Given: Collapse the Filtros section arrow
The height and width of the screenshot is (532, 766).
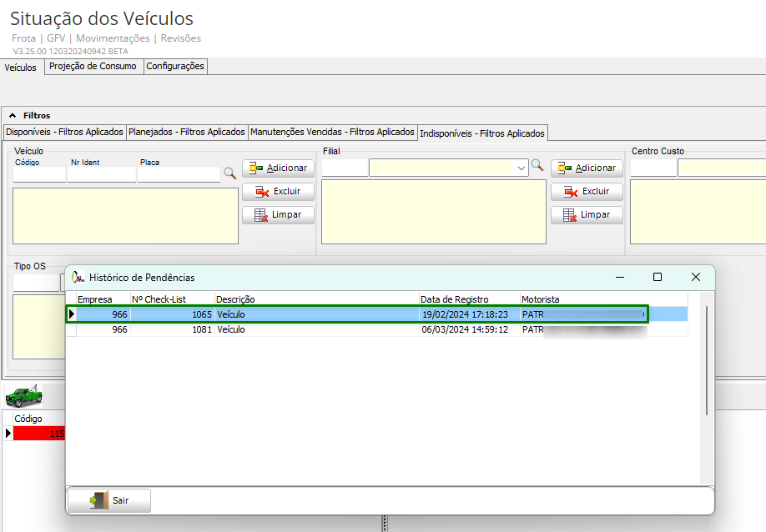Looking at the screenshot, I should tap(13, 116).
